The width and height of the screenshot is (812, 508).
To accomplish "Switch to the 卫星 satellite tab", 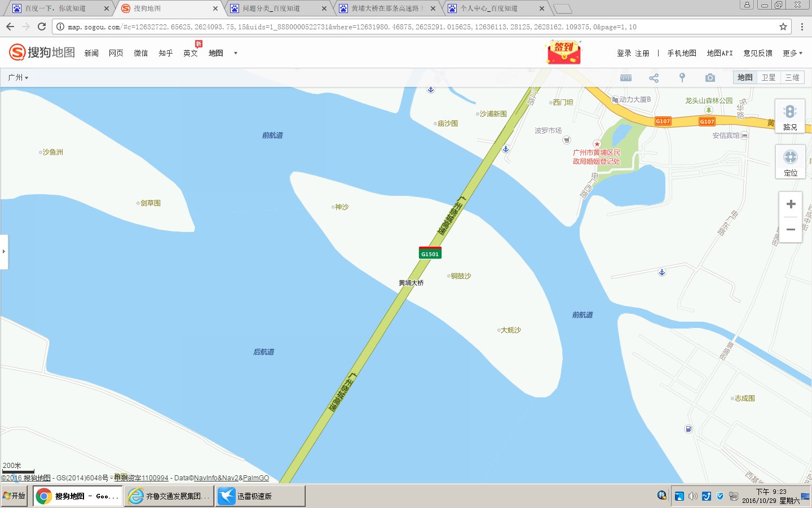I will click(x=769, y=77).
